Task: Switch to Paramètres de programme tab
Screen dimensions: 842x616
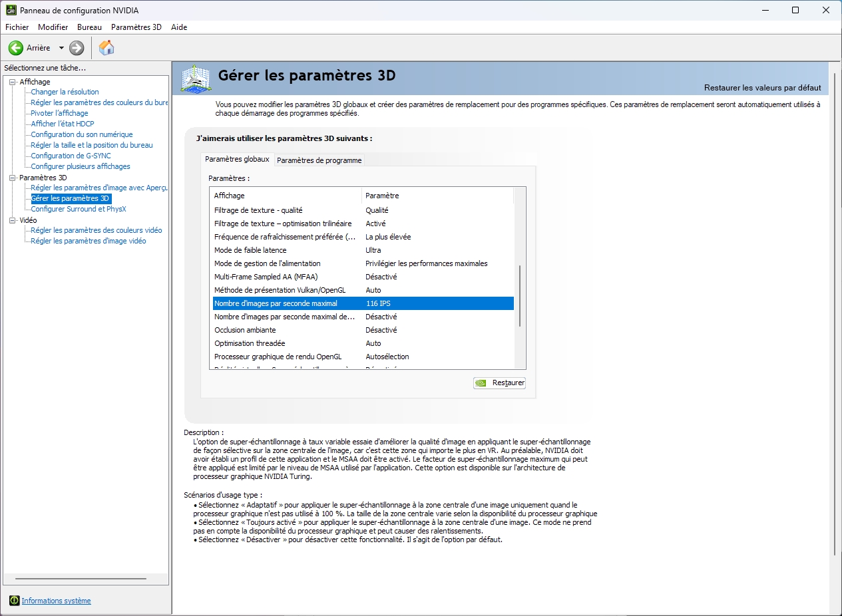Action: pos(319,160)
